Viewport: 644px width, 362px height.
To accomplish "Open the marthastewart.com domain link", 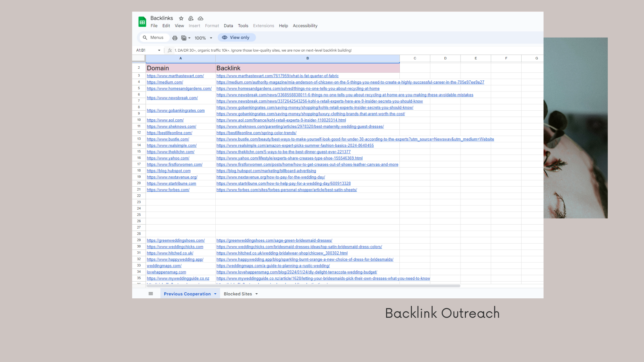I will 175,76.
